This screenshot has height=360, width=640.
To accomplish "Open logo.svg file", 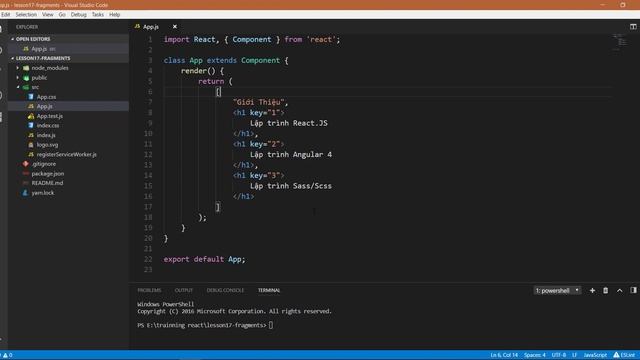I will pyautogui.click(x=47, y=144).
